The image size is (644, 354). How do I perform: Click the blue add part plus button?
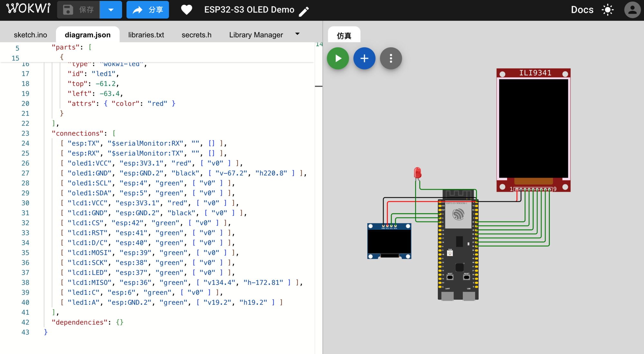pos(364,59)
